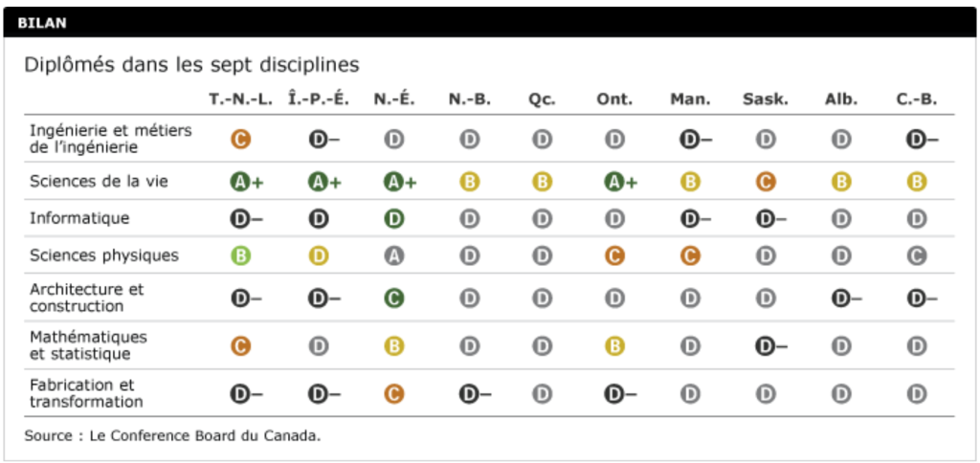Click Terre-Neuve grade icon for Ingénierie row
This screenshot has height=463, width=980.
tap(240, 140)
